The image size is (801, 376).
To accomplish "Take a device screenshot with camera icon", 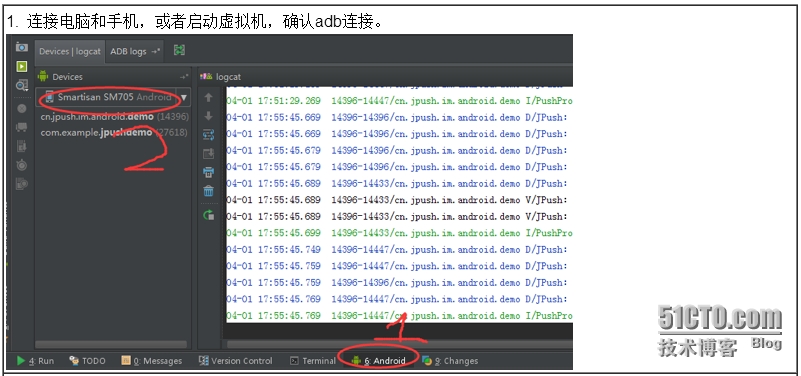I will pos(21,48).
